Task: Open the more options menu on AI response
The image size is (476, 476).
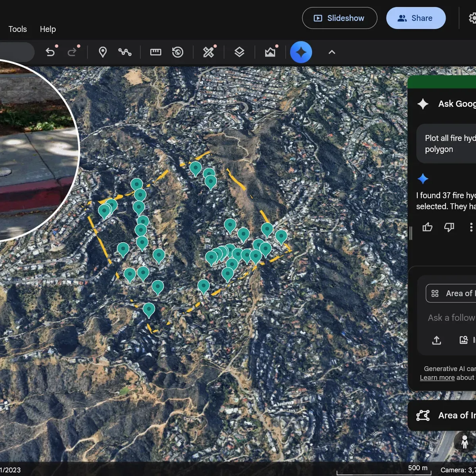Action: point(471,227)
